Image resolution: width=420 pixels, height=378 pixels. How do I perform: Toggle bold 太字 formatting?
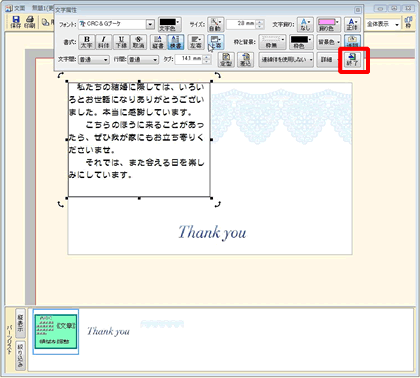coord(87,42)
